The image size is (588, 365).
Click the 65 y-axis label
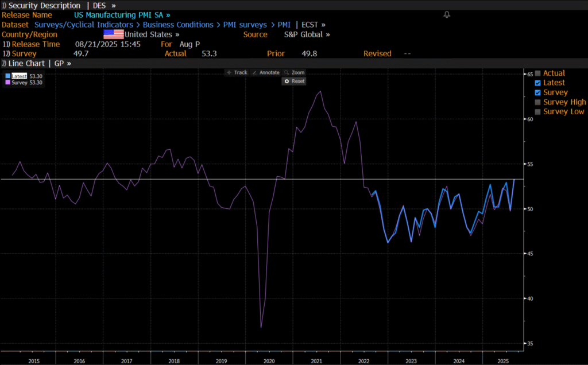pos(530,74)
